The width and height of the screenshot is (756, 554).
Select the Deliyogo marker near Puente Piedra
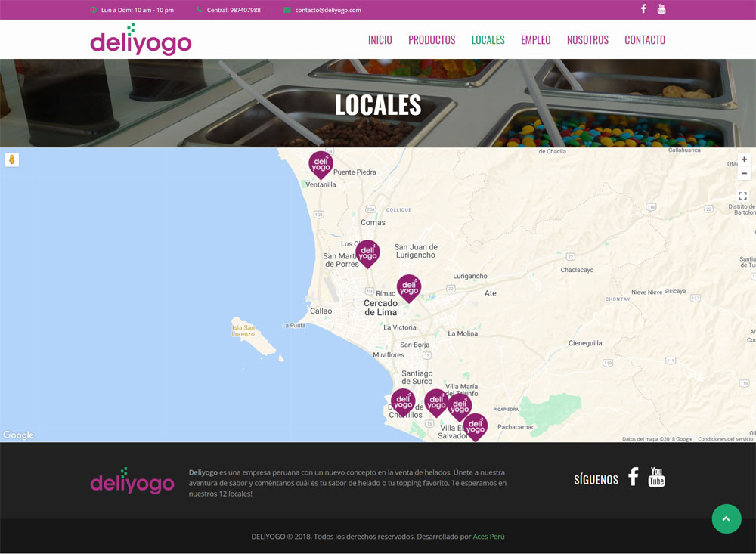pos(321,165)
